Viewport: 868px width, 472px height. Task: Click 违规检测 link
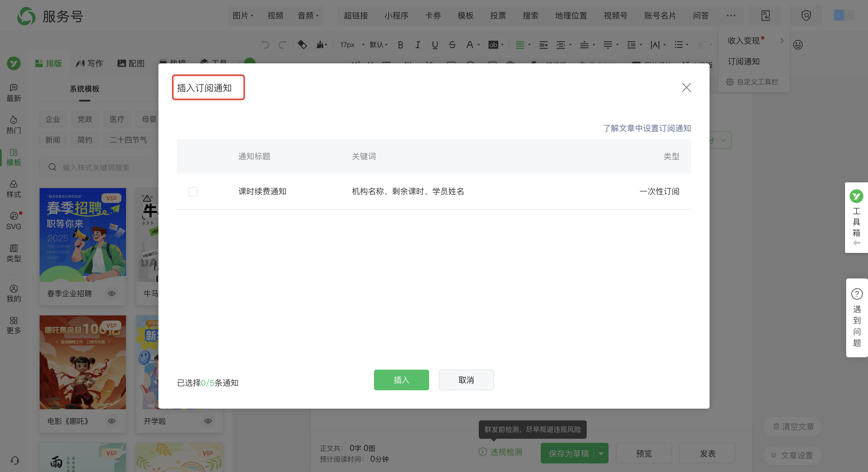point(500,452)
